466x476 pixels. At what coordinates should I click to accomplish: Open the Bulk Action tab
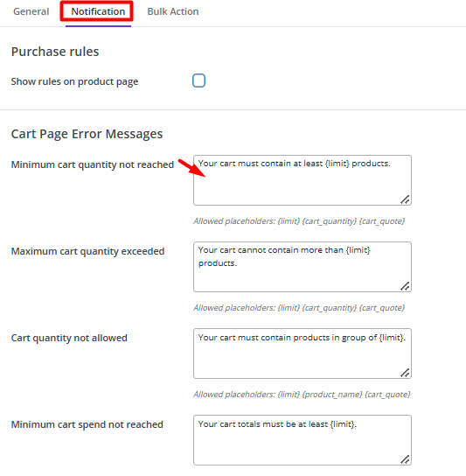click(x=173, y=11)
